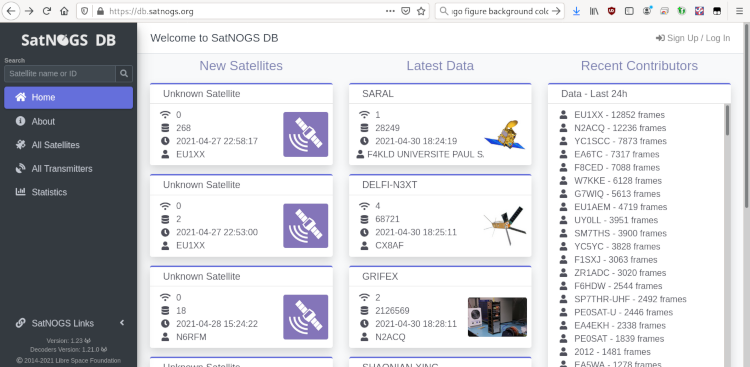Reload the page with refresh icon

tap(47, 11)
